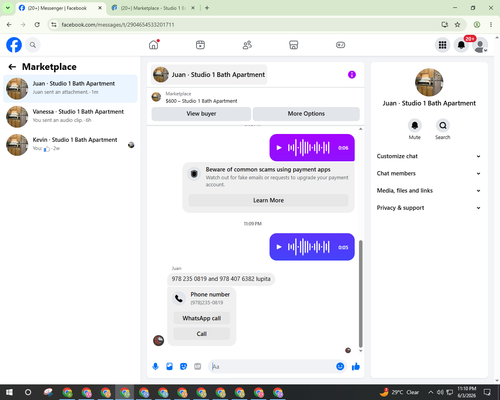Bookmark this page with the star icon
The image size is (500, 400).
pos(457,25)
